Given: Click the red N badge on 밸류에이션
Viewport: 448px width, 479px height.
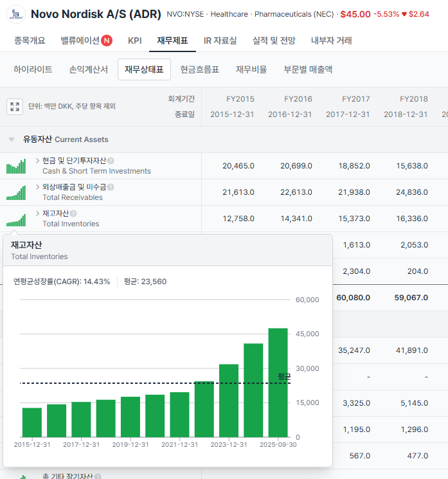Looking at the screenshot, I should [x=107, y=41].
